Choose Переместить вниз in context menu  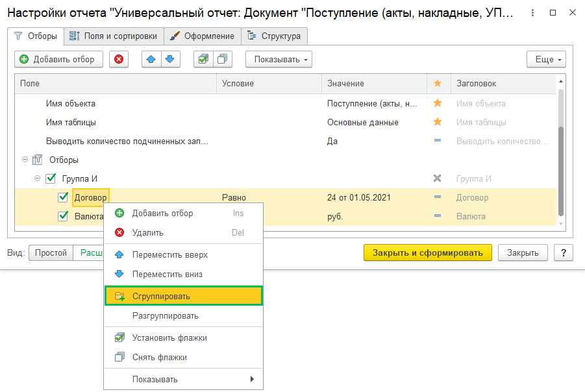(x=184, y=274)
